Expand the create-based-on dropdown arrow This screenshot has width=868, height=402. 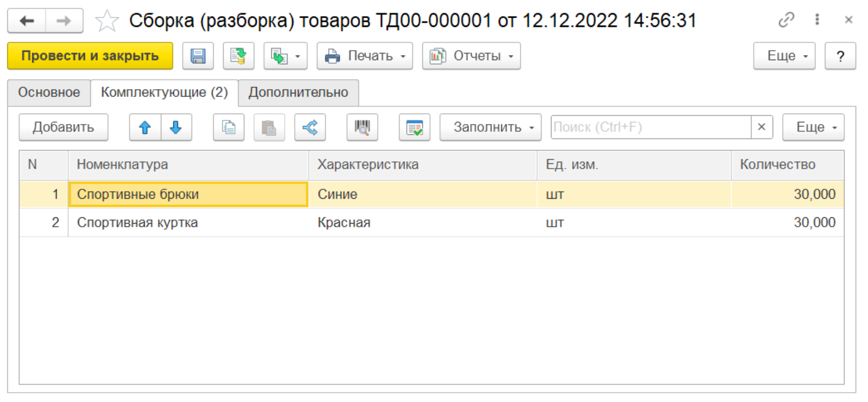pyautogui.click(x=297, y=56)
